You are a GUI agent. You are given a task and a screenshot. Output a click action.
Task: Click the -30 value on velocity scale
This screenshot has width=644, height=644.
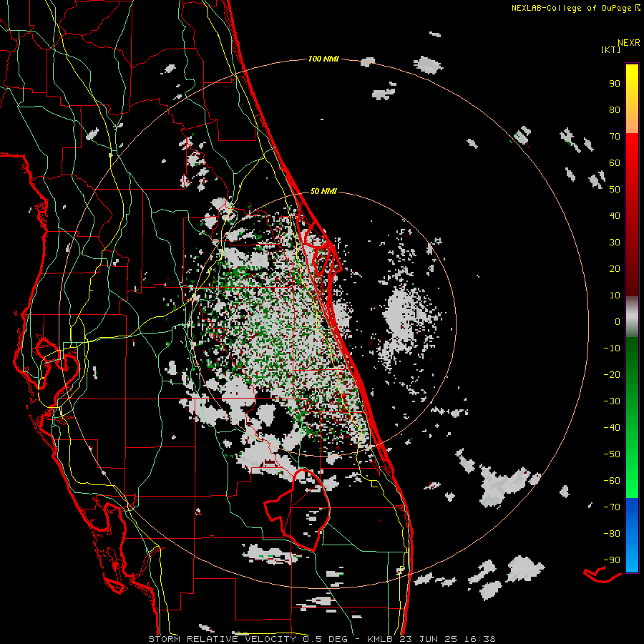pyautogui.click(x=612, y=401)
